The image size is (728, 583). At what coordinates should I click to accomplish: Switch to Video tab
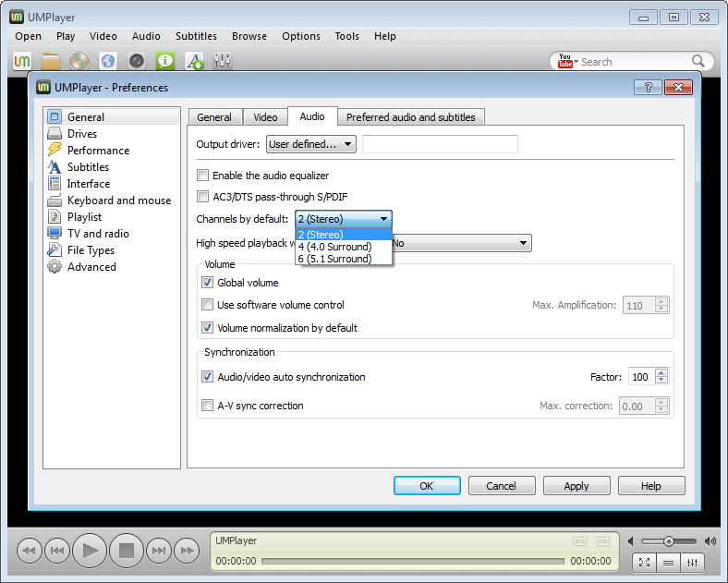pos(265,117)
